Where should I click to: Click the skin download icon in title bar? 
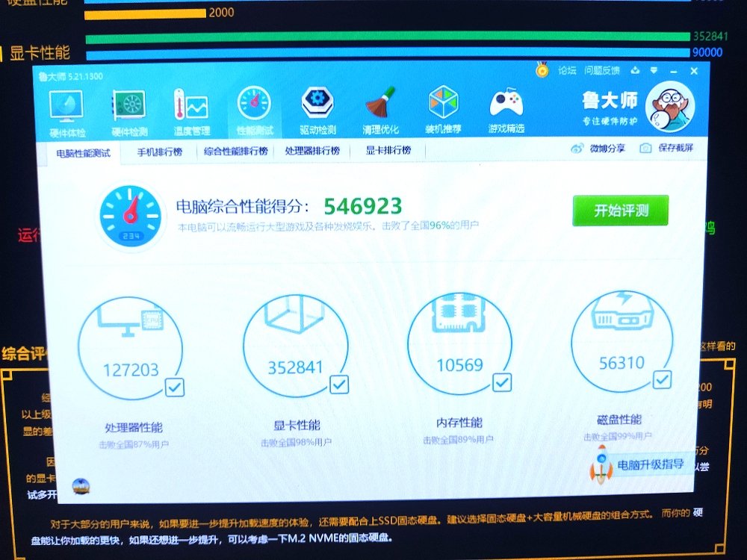(x=635, y=70)
